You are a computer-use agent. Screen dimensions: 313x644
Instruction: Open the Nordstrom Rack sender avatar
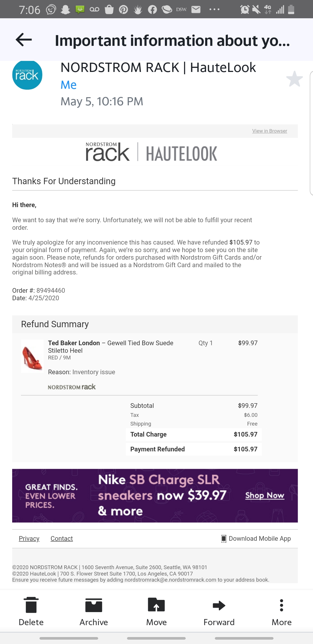pos(27,75)
